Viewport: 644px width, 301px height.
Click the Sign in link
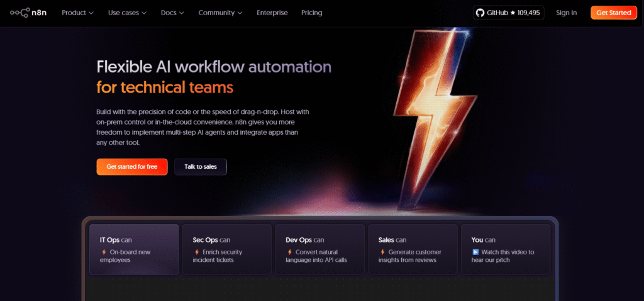[567, 13]
